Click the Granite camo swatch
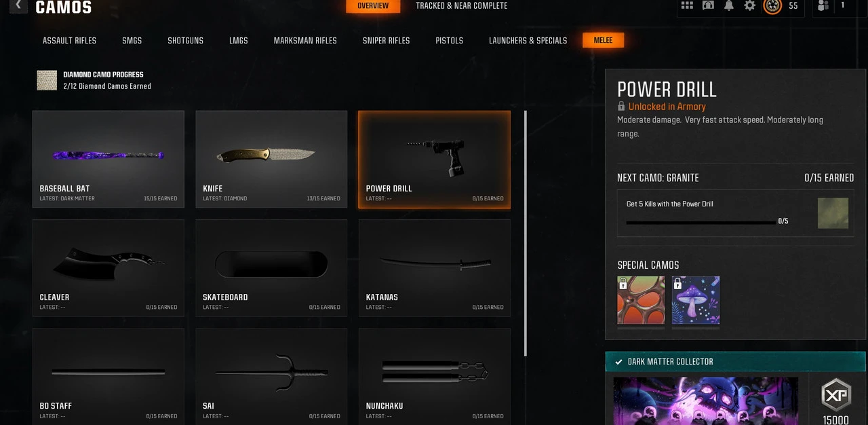Screen dimensions: 868x425 pos(833,213)
